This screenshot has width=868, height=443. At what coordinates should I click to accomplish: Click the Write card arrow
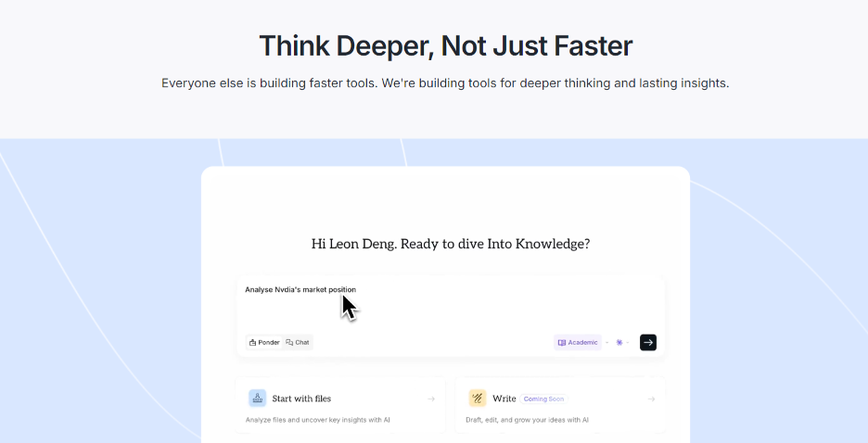(x=651, y=399)
